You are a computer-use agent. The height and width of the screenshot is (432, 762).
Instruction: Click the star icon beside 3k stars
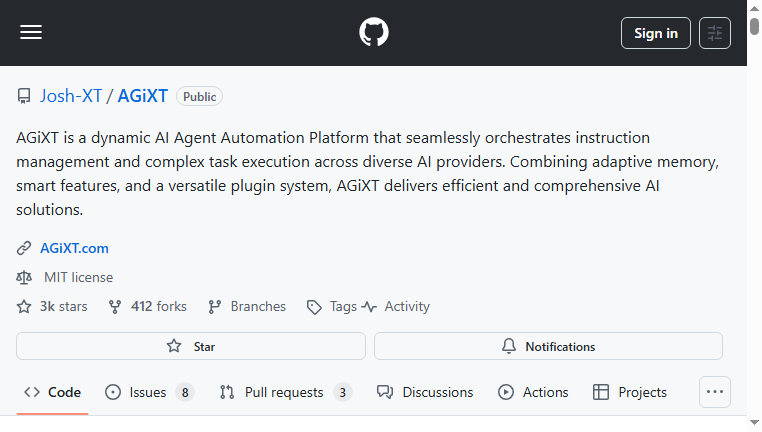(24, 307)
